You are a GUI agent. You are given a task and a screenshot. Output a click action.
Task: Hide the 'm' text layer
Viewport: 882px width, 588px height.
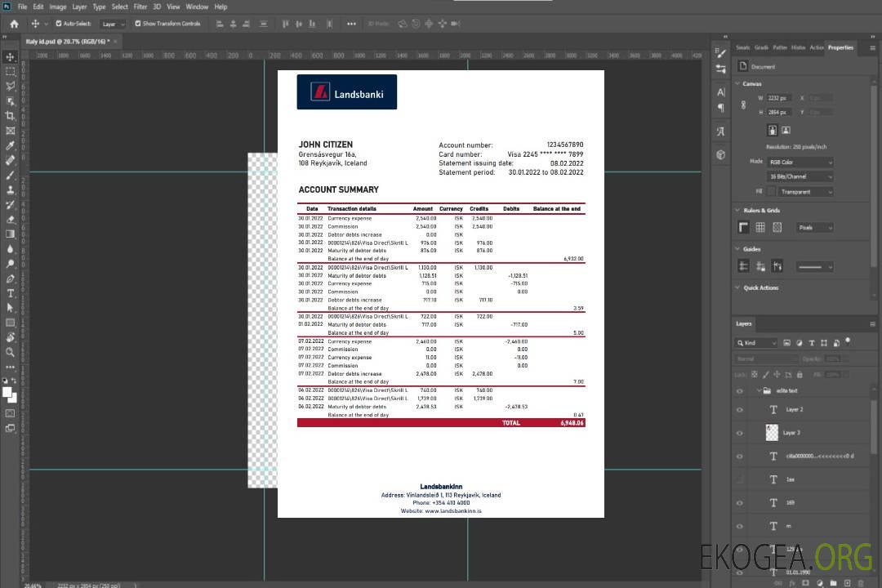point(740,527)
